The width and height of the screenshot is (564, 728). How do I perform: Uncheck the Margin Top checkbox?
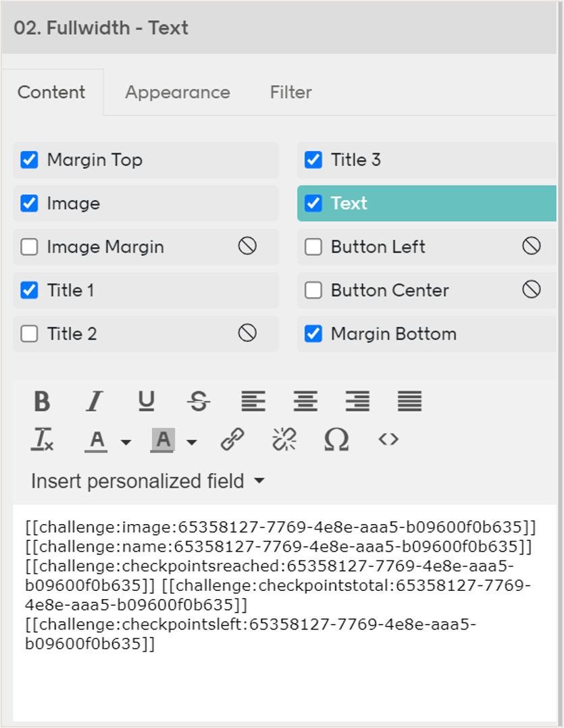(29, 160)
